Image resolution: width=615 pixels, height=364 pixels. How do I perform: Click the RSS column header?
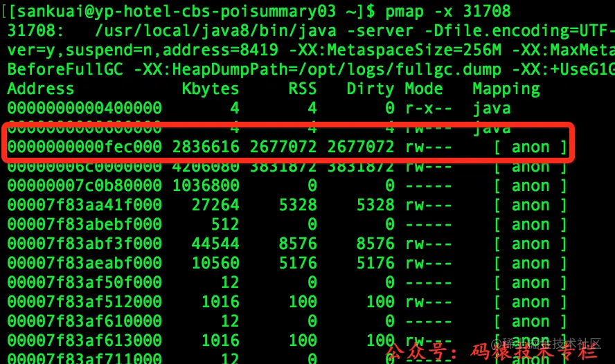coord(303,89)
